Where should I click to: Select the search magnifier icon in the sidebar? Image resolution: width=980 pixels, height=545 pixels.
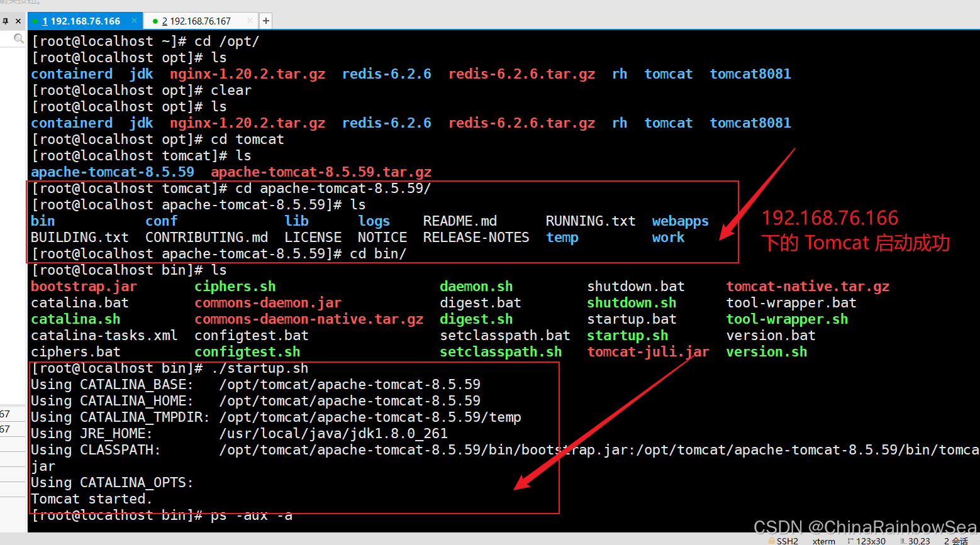(x=18, y=38)
